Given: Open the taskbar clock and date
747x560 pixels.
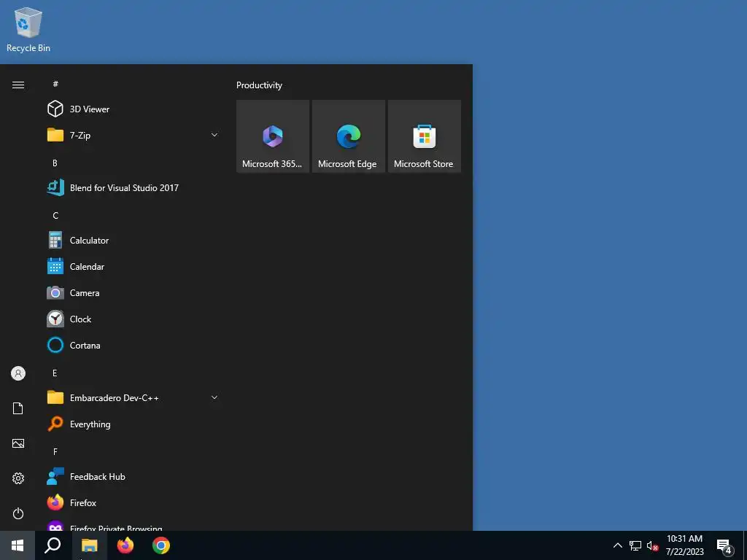Looking at the screenshot, I should 684,545.
